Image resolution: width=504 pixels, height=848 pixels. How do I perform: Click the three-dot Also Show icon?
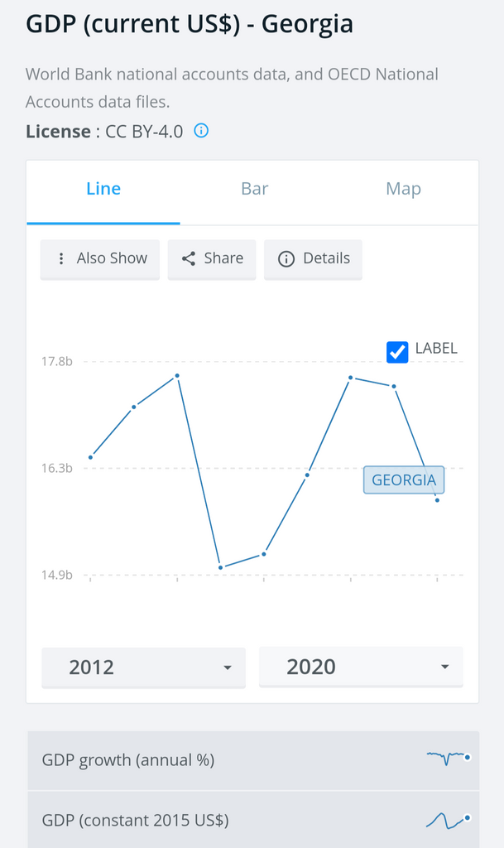pyautogui.click(x=61, y=258)
